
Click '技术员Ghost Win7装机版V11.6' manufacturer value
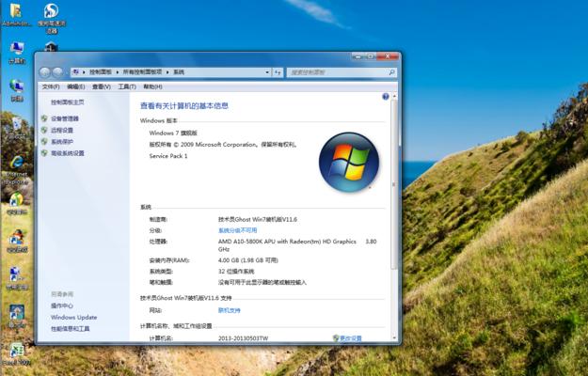click(x=258, y=219)
